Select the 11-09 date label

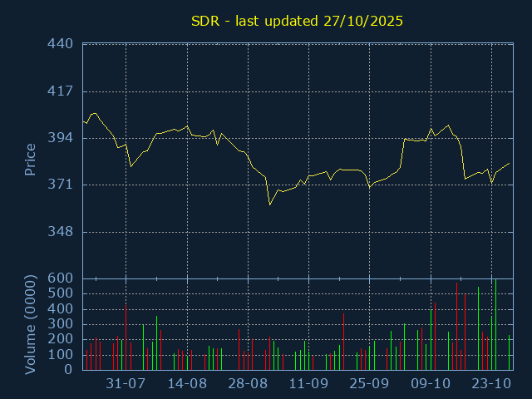point(308,384)
